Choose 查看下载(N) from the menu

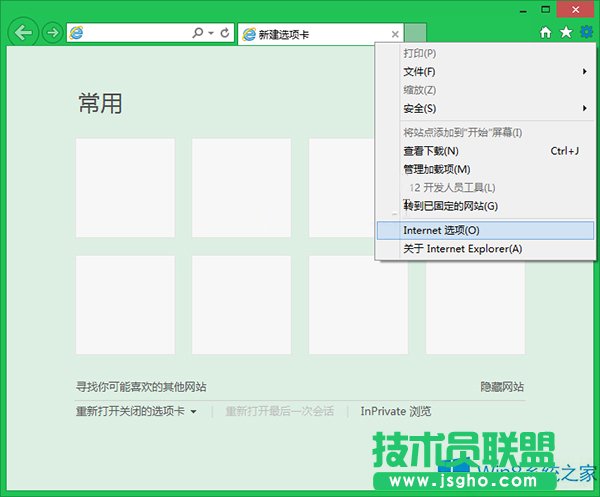coord(485,151)
